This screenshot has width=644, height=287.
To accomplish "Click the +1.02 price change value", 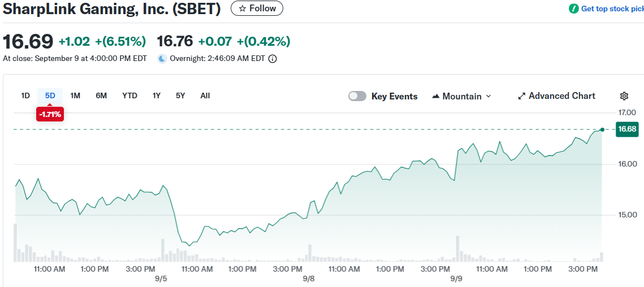I will click(74, 41).
